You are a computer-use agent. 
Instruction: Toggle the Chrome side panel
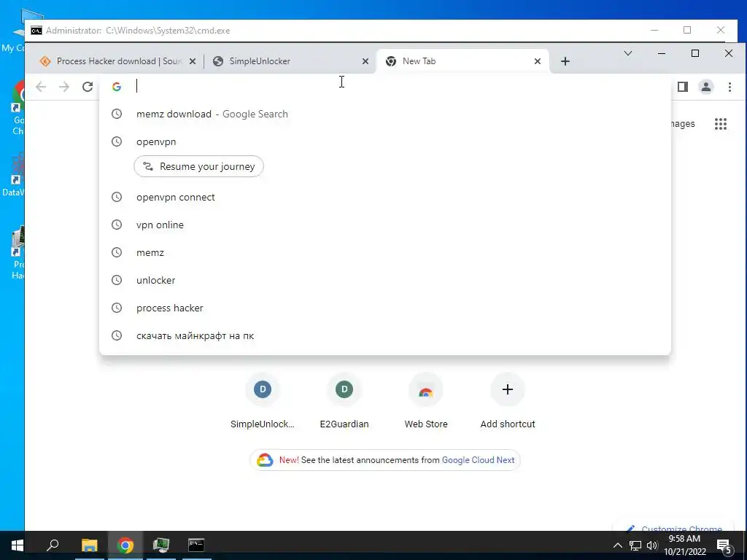pos(682,87)
